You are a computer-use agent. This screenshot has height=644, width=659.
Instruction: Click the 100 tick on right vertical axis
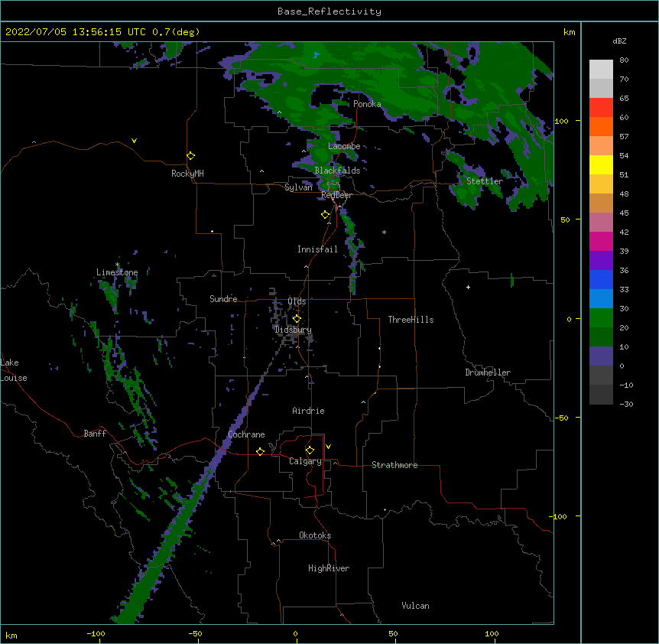[561, 121]
